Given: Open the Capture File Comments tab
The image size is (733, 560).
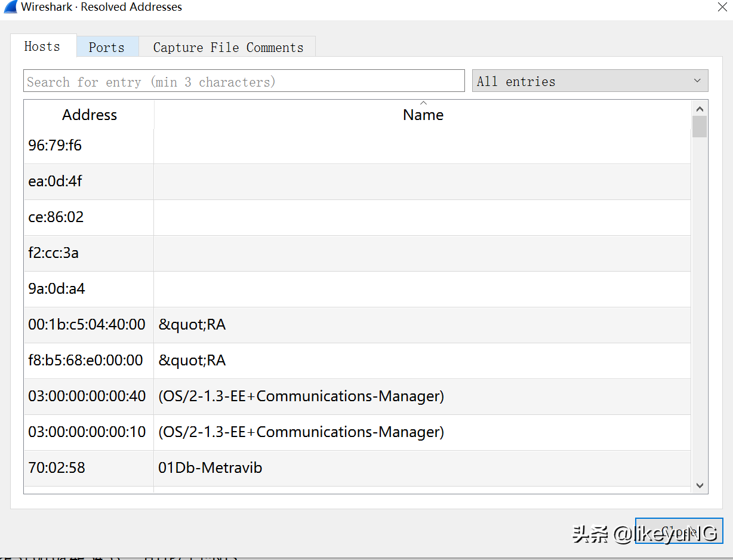Looking at the screenshot, I should (227, 47).
